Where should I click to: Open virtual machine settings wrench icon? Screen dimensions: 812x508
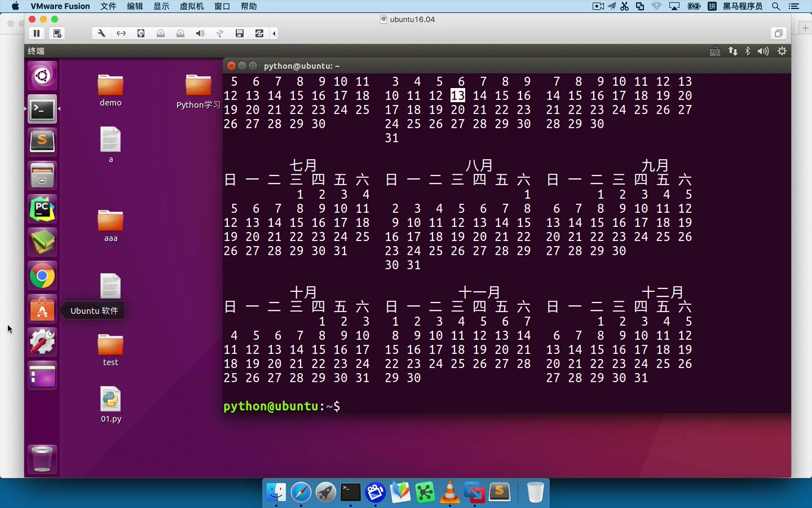point(101,33)
